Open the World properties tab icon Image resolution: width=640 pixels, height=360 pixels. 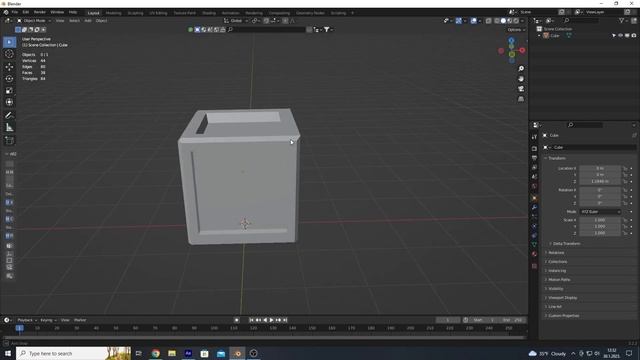tap(534, 186)
